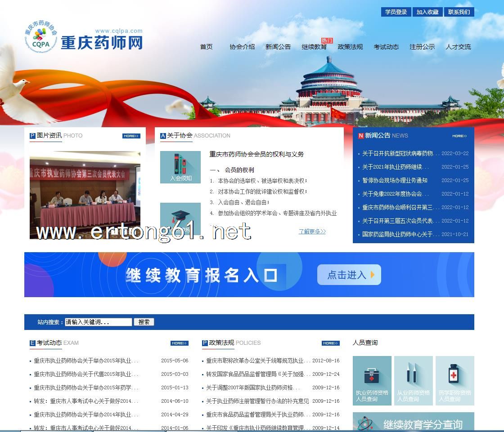Focus the 站内搜索 keyword input field
Viewport: 504px width, 432px height.
click(99, 322)
